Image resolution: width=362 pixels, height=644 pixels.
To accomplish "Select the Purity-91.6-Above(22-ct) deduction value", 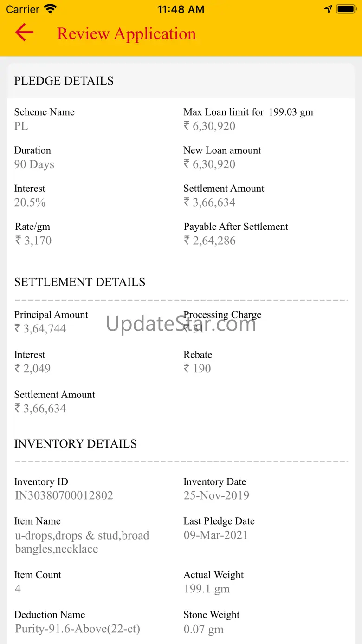I will pyautogui.click(x=78, y=629).
